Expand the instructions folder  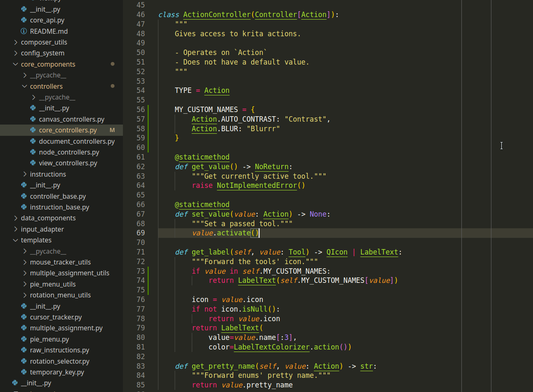coord(25,174)
